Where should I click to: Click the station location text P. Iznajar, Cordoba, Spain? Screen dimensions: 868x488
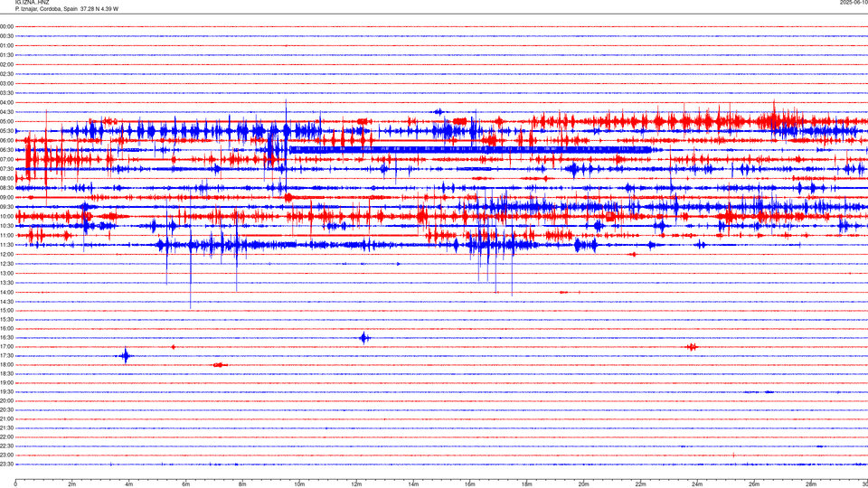coord(46,9)
